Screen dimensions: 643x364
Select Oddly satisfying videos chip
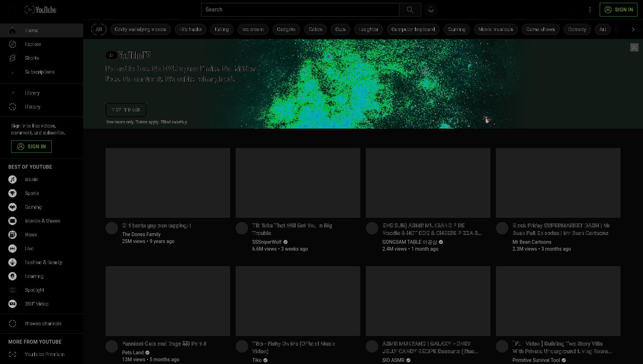tap(140, 29)
